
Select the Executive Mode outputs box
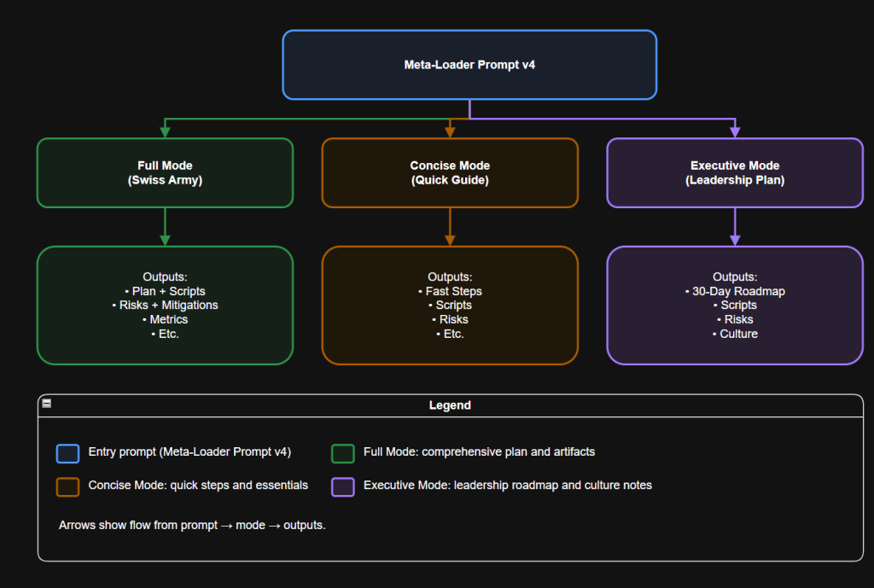pyautogui.click(x=734, y=305)
